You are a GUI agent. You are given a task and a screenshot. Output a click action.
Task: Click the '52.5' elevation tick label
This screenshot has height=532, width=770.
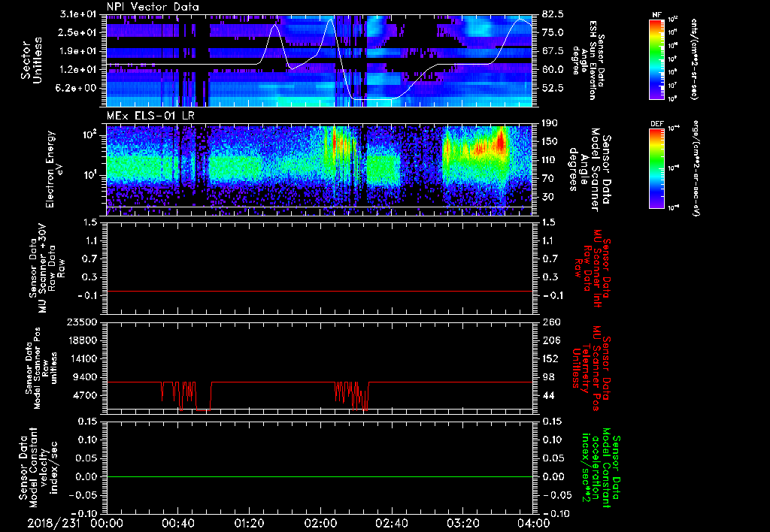[x=553, y=88]
